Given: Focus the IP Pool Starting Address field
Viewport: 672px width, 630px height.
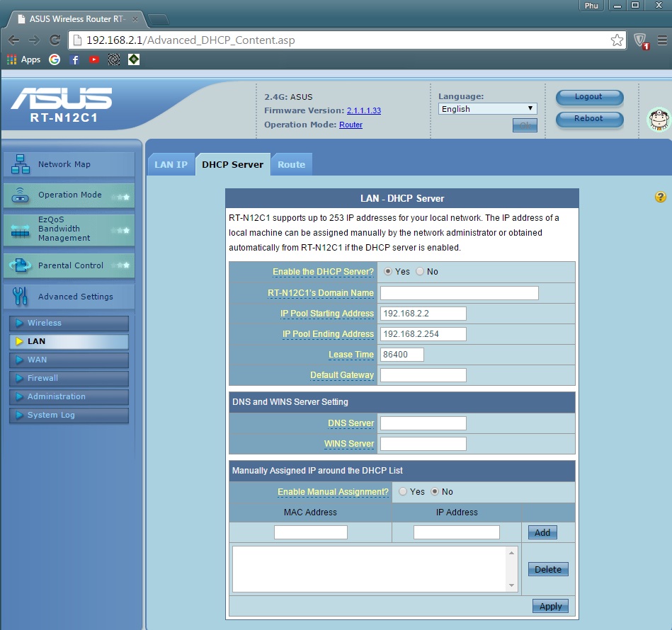Looking at the screenshot, I should [x=423, y=314].
